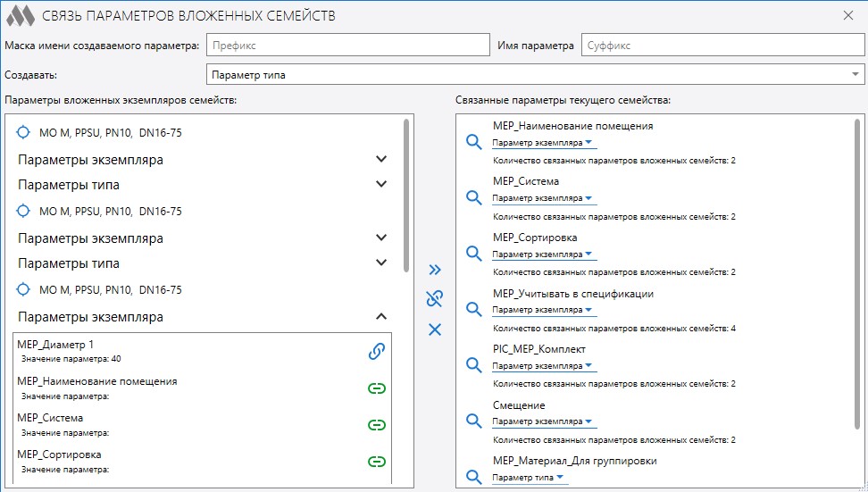The image size is (868, 492).
Task: Collapse the open Параметры экземпляра section
Action: (x=381, y=317)
